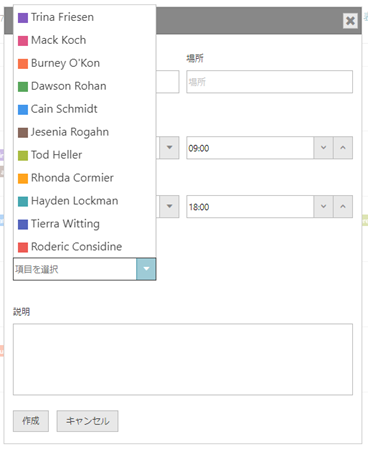Choose Mack Koch in dropdown list

click(x=85, y=40)
